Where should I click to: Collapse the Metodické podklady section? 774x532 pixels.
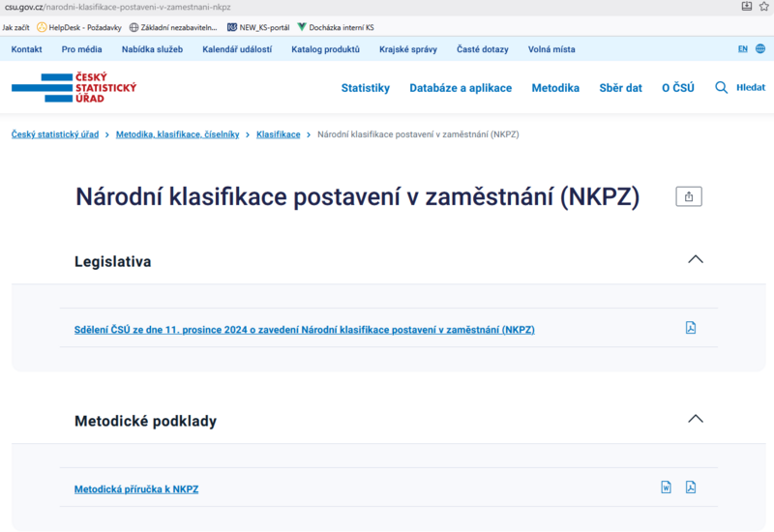696,419
